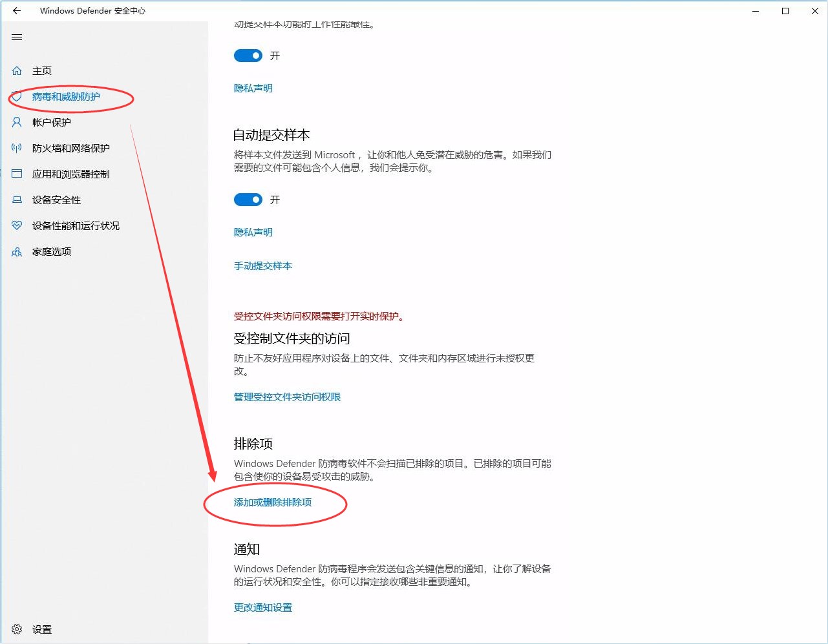The image size is (828, 644).
Task: Select 病毒和威胁防护 in the sidebar
Action: click(66, 97)
